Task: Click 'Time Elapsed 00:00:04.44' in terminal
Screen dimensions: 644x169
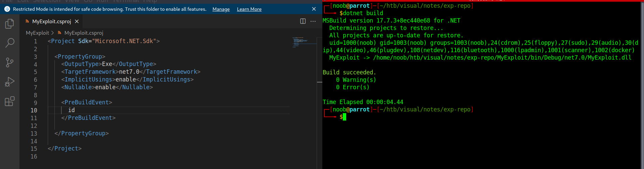Action: 363,102
